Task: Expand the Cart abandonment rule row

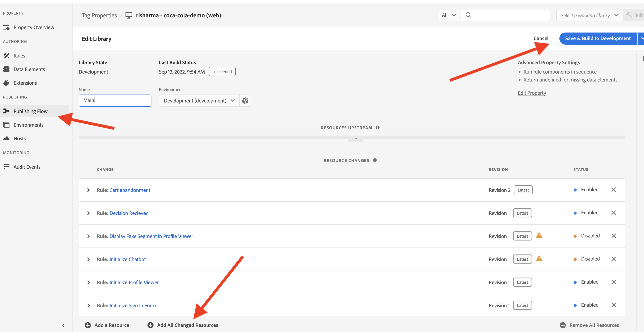Action: click(x=89, y=190)
